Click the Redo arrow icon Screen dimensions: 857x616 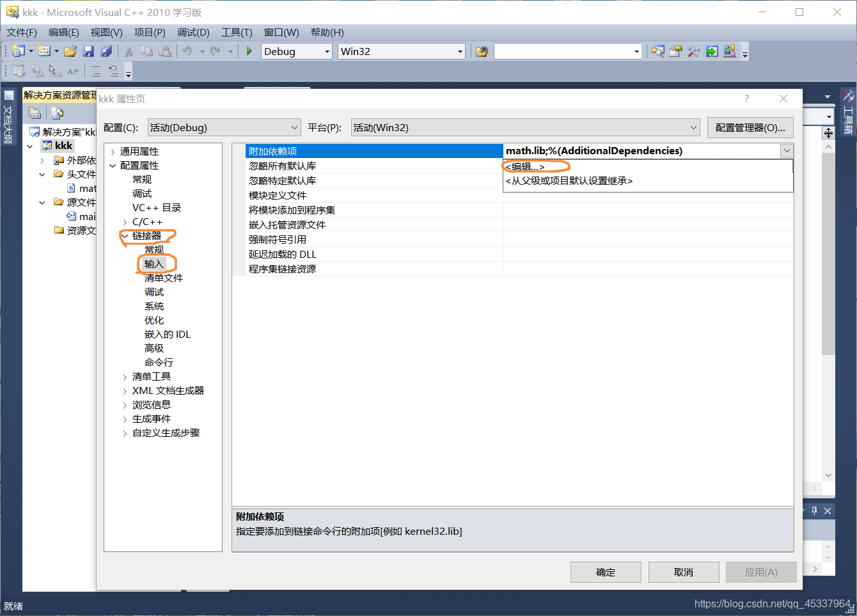tap(216, 51)
